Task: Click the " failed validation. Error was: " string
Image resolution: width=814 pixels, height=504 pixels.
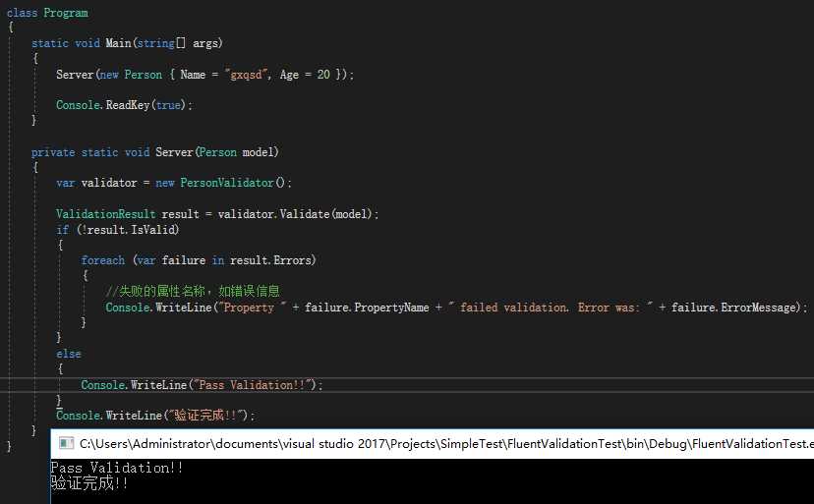Action: [551, 308]
